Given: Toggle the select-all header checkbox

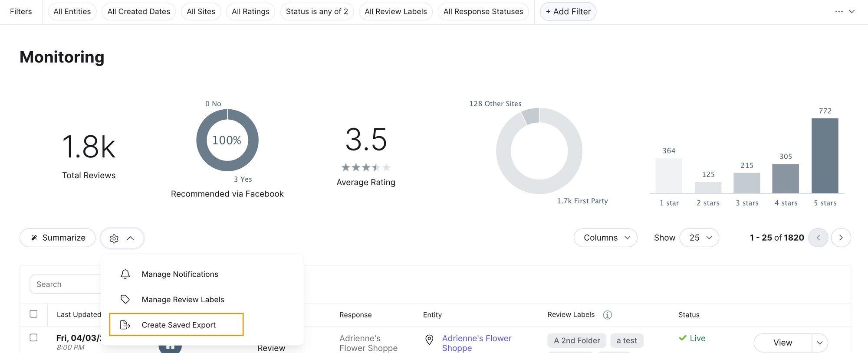Looking at the screenshot, I should click(x=33, y=314).
